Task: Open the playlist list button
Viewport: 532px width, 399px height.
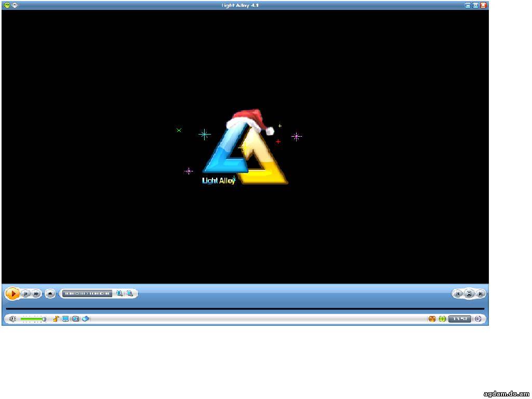Action: pyautogui.click(x=469, y=294)
